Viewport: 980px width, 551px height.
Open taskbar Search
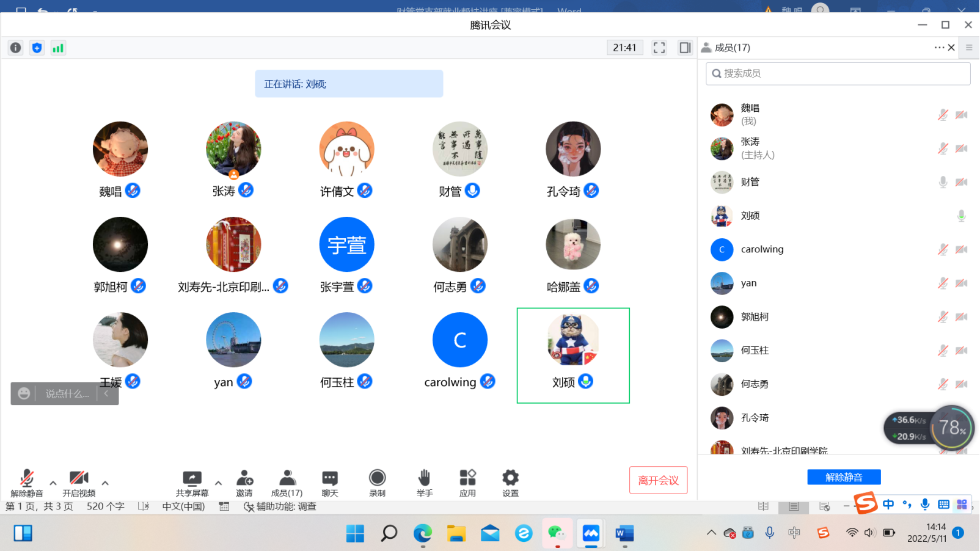coord(389,533)
